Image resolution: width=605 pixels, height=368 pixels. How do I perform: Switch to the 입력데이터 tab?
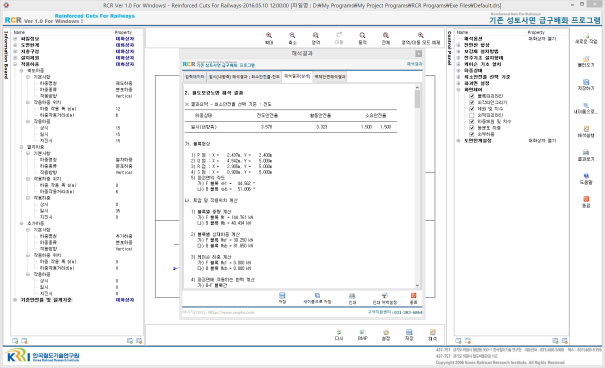194,77
